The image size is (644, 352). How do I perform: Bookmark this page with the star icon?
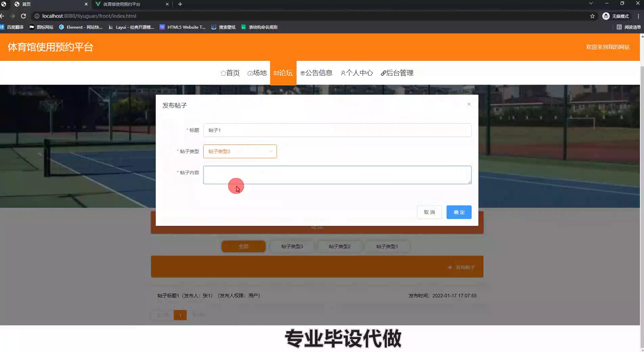coord(592,16)
